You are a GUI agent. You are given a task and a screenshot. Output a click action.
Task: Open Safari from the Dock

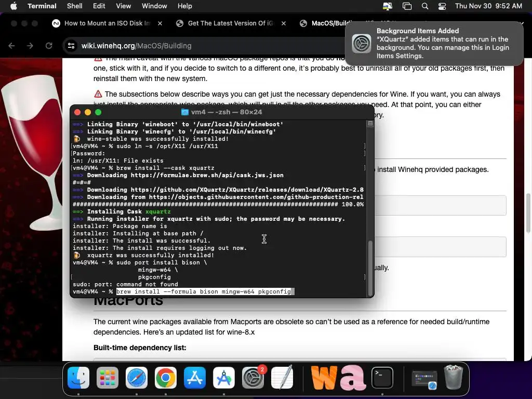click(137, 378)
